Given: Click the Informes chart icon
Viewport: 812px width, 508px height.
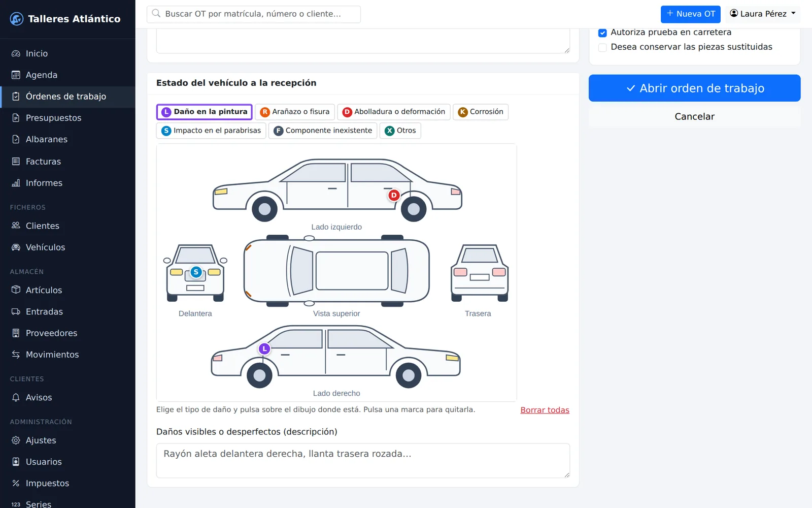Looking at the screenshot, I should click(x=16, y=183).
